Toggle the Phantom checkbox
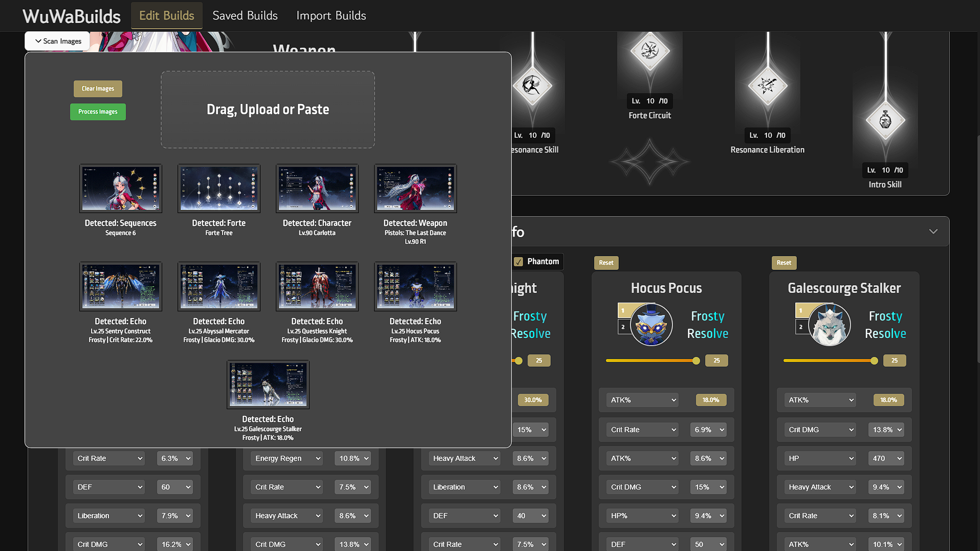Viewport: 980px width, 551px height. tap(519, 261)
